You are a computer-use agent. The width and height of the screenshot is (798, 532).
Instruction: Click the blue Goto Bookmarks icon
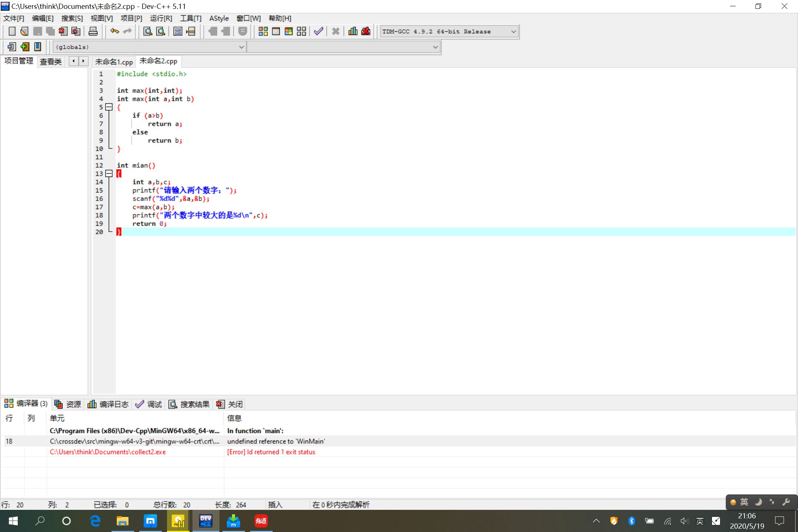(x=38, y=47)
